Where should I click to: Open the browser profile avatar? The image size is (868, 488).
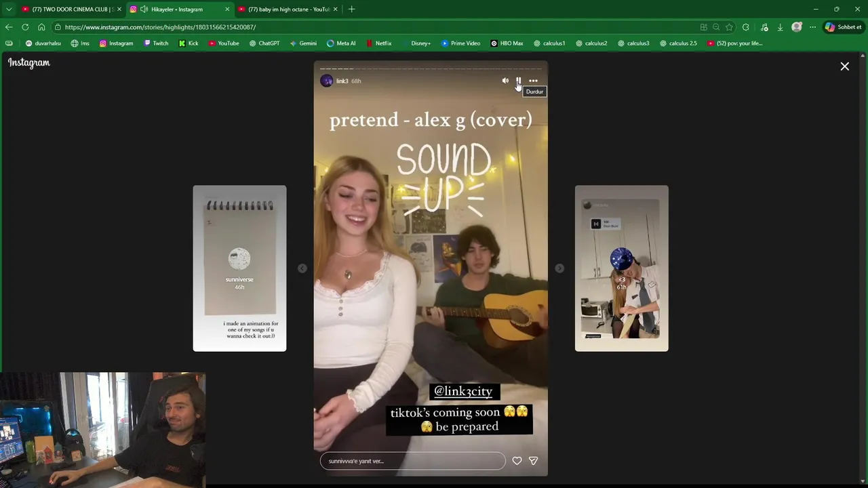click(797, 27)
